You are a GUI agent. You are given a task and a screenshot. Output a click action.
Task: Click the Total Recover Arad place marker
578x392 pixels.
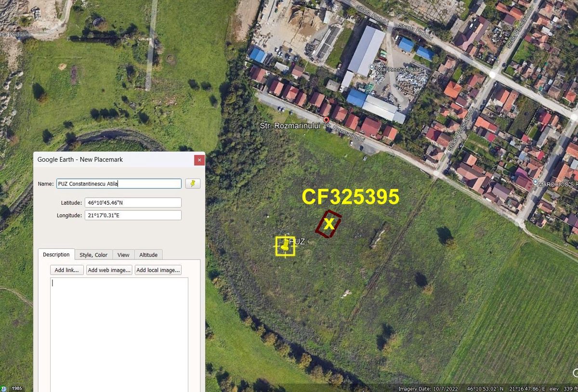pyautogui.click(x=372, y=67)
